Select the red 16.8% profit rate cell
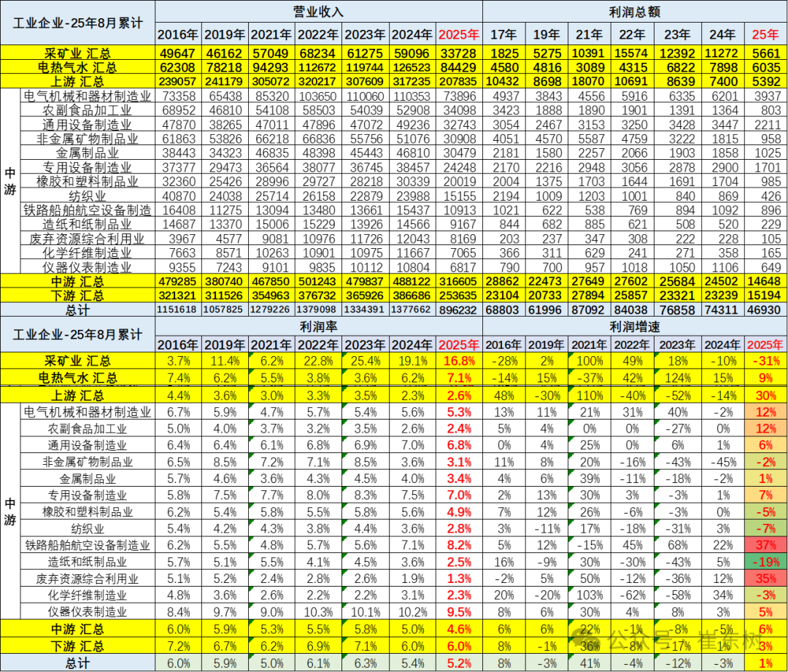The image size is (788, 672). tap(459, 360)
